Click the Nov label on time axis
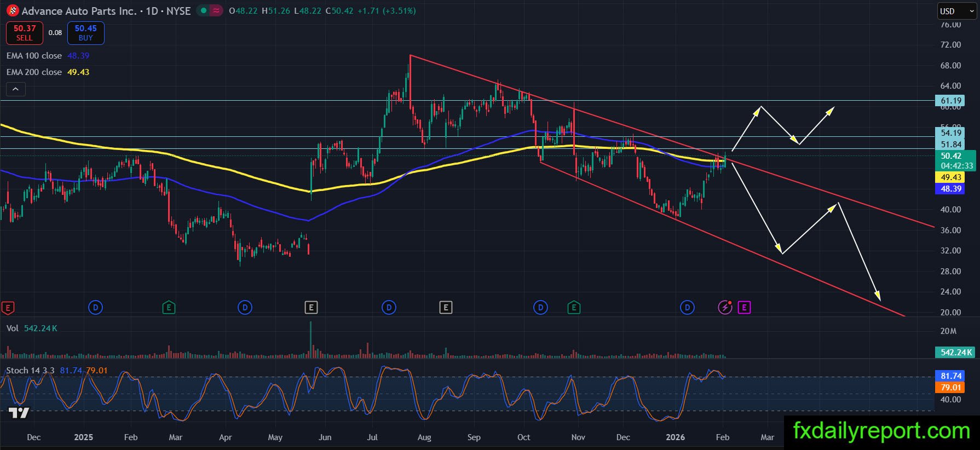This screenshot has width=980, height=450. coord(578,437)
